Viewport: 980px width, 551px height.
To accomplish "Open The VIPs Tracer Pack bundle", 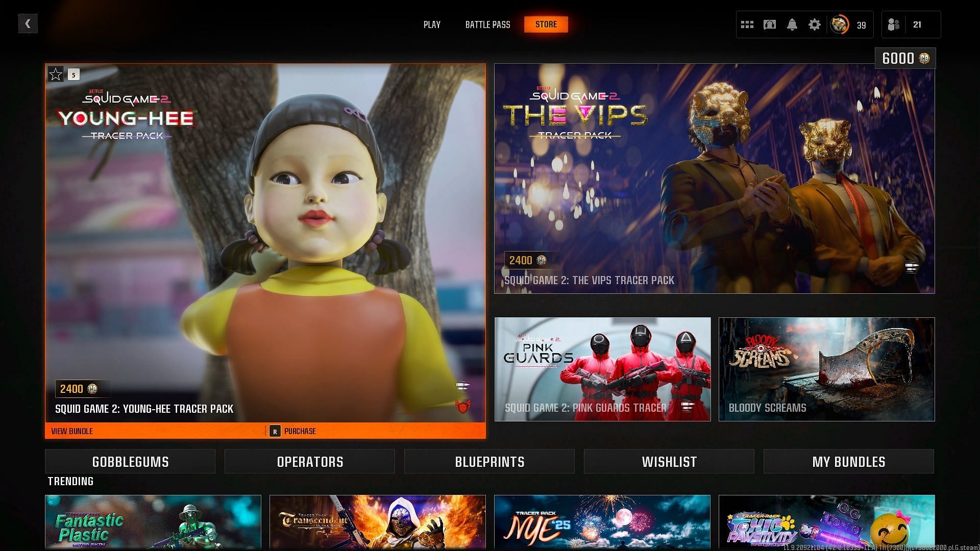I will [714, 179].
